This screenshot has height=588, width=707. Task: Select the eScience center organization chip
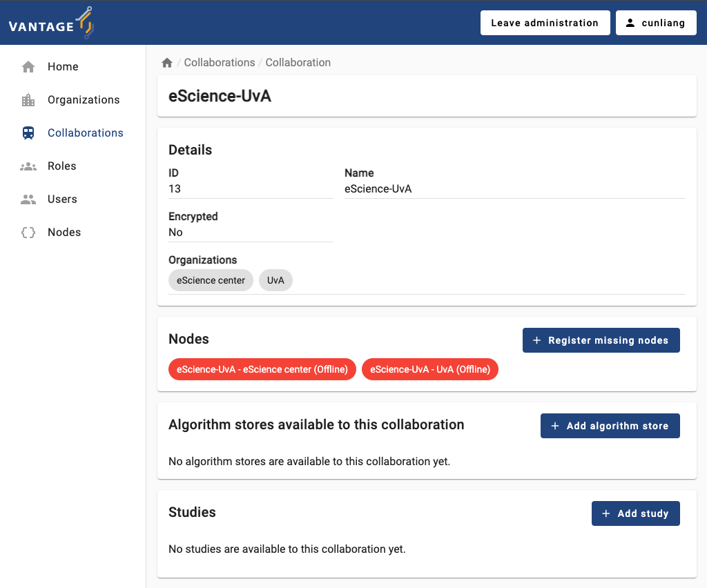tap(211, 280)
